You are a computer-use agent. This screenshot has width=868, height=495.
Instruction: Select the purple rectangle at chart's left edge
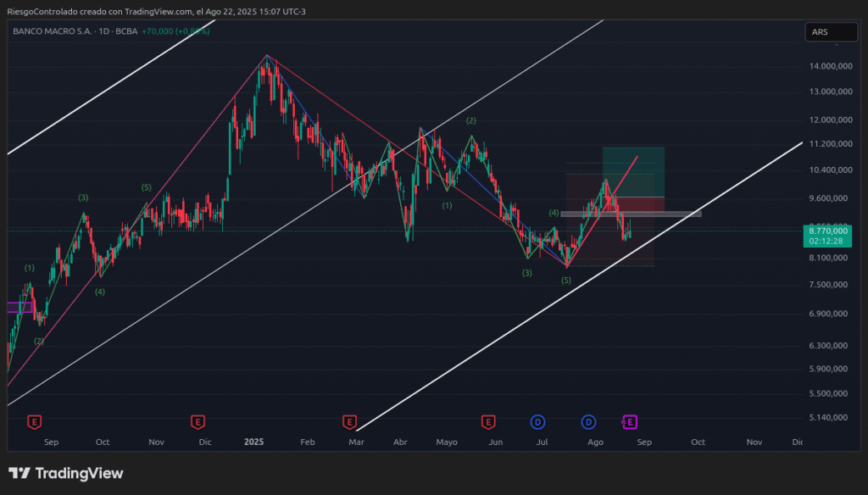click(19, 307)
